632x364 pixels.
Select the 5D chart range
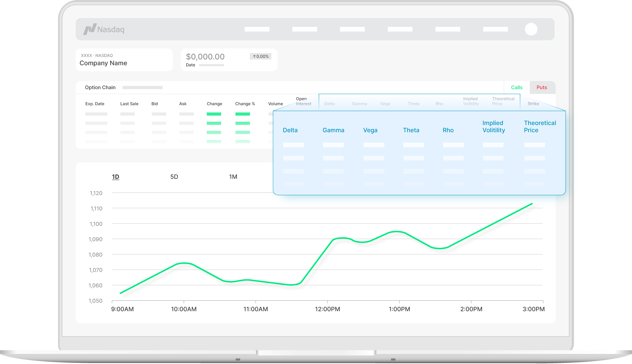174,177
